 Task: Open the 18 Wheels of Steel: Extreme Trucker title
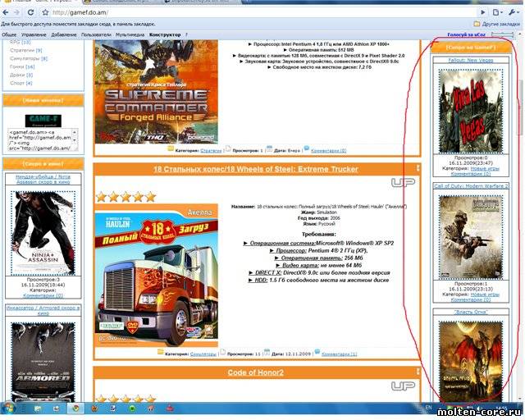point(256,169)
